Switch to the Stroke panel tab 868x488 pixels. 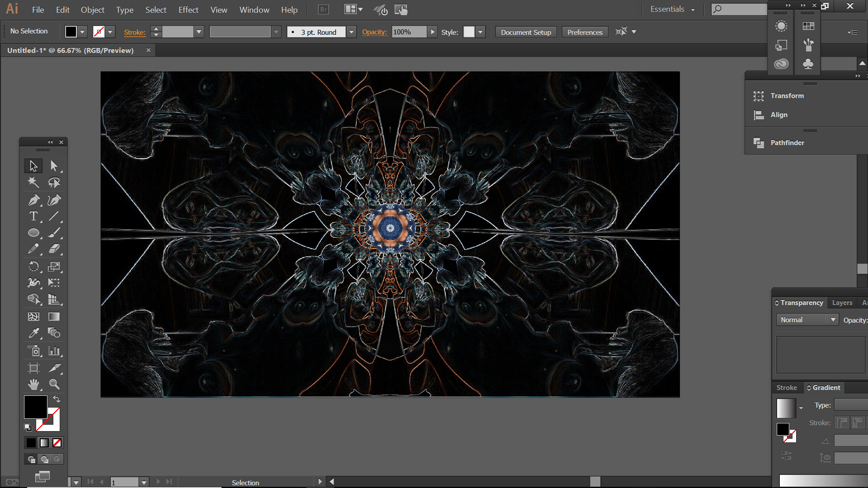point(787,388)
